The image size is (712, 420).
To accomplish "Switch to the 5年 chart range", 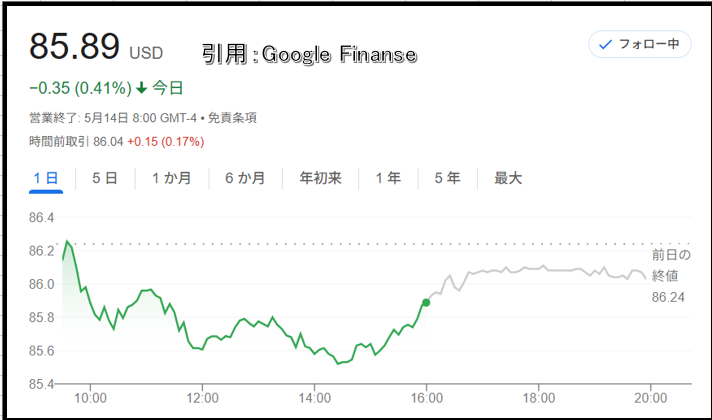I will pyautogui.click(x=447, y=178).
